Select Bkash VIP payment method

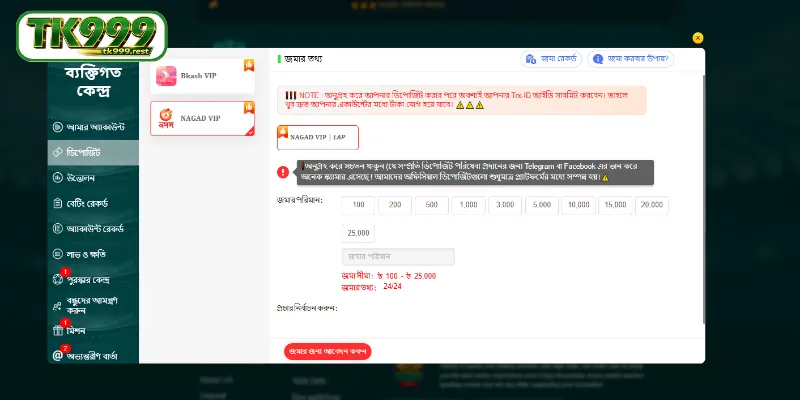[x=203, y=76]
